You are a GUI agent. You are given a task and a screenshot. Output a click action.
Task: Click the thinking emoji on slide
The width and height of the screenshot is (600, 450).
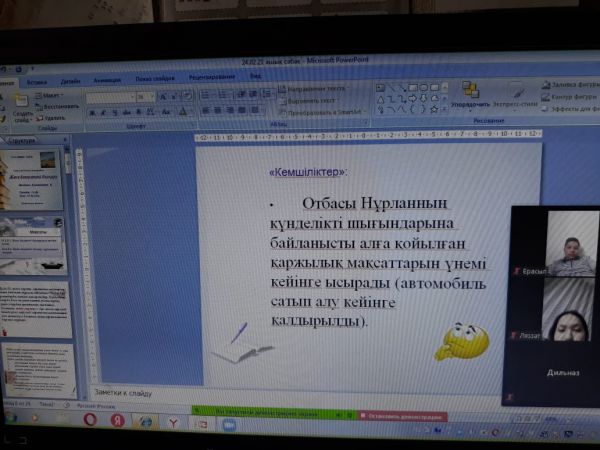click(x=461, y=341)
